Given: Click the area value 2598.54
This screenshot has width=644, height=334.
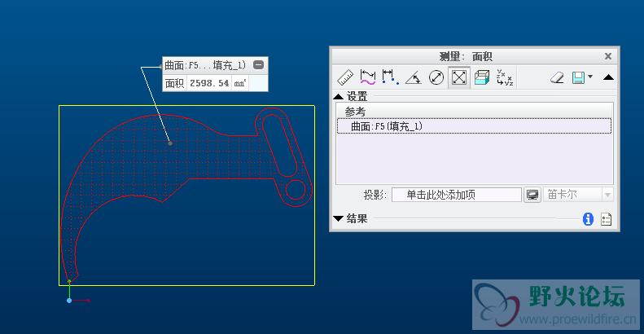Looking at the screenshot, I should [209, 83].
